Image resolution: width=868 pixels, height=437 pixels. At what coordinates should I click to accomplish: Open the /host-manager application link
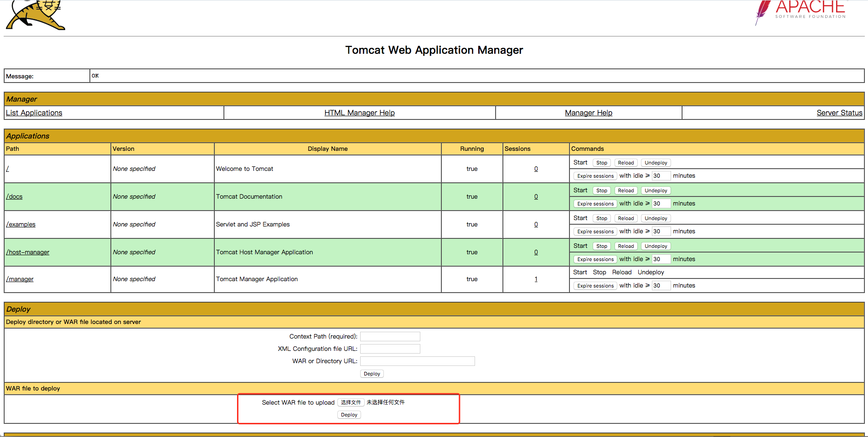(28, 252)
